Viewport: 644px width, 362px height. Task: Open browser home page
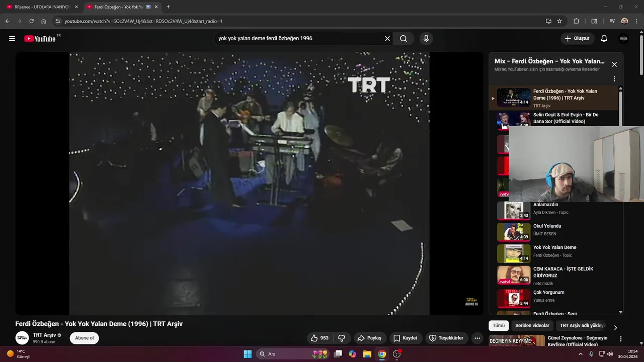click(x=44, y=21)
